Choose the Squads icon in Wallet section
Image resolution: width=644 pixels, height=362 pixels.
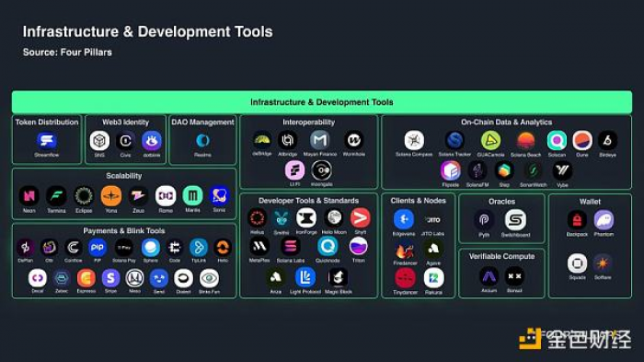click(577, 263)
